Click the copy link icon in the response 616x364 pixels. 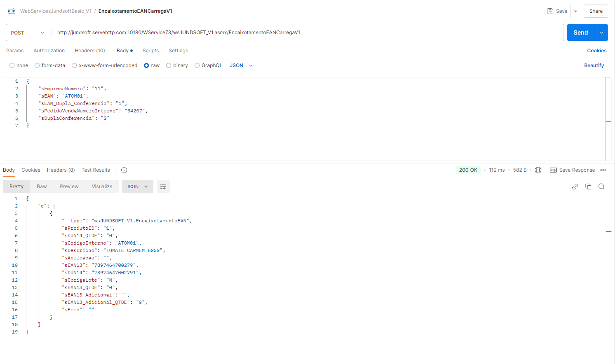click(575, 187)
